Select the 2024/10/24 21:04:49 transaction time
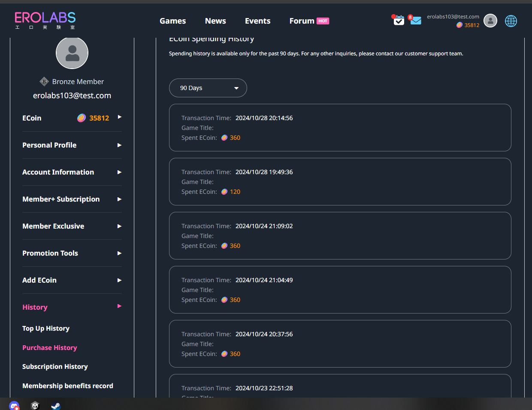This screenshot has width=532, height=410. click(264, 280)
